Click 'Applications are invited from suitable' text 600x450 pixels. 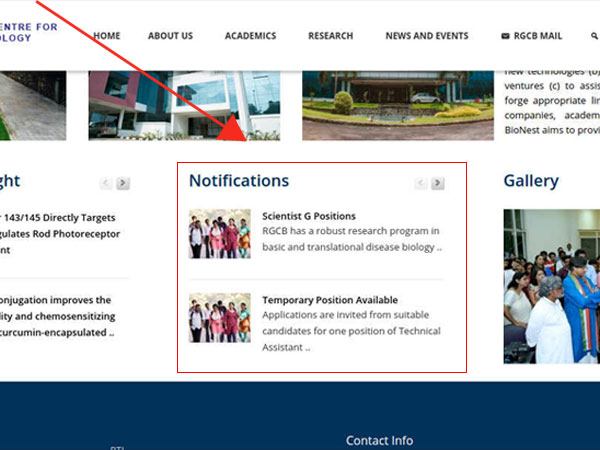pos(351,331)
